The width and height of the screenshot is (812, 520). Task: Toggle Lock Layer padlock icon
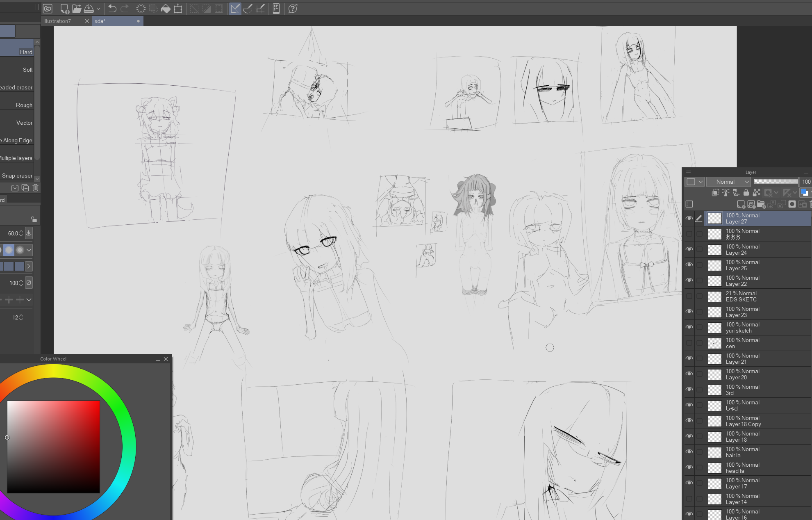746,192
